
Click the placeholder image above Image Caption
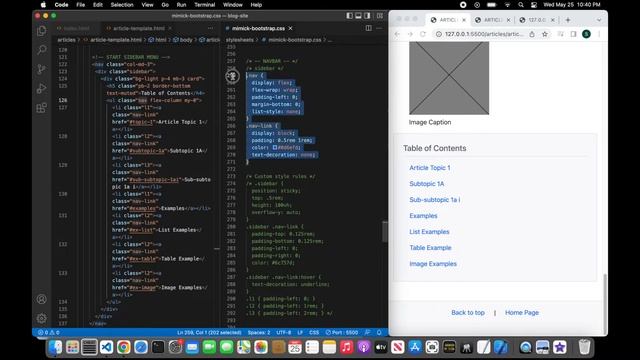coord(449,78)
